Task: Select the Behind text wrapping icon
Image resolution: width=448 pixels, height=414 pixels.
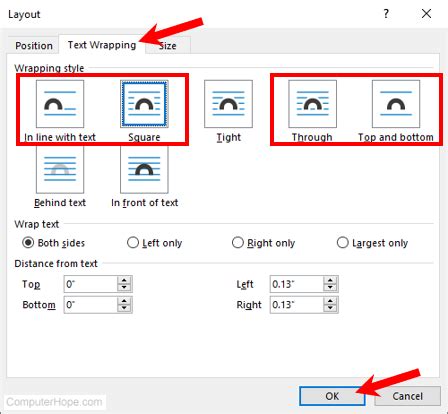Action: tap(60, 169)
